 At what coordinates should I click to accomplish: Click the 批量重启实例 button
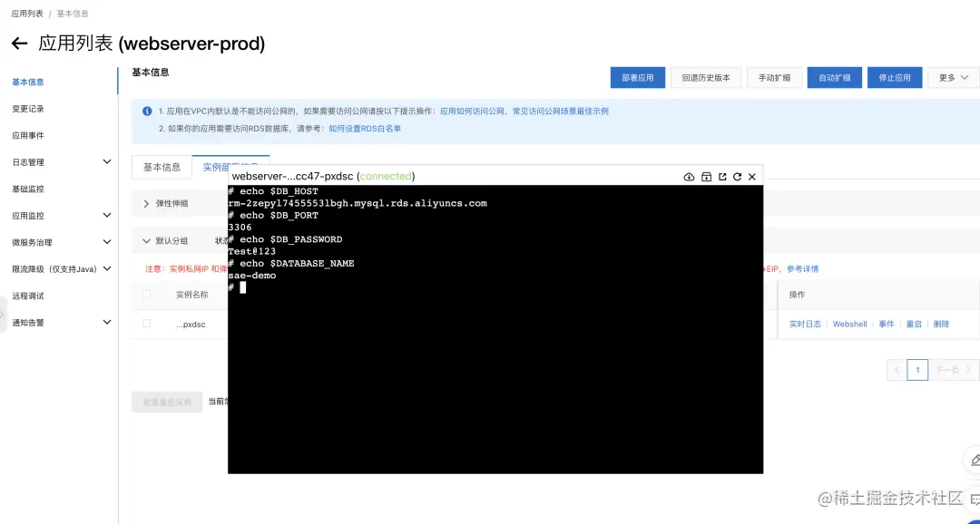coord(168,403)
